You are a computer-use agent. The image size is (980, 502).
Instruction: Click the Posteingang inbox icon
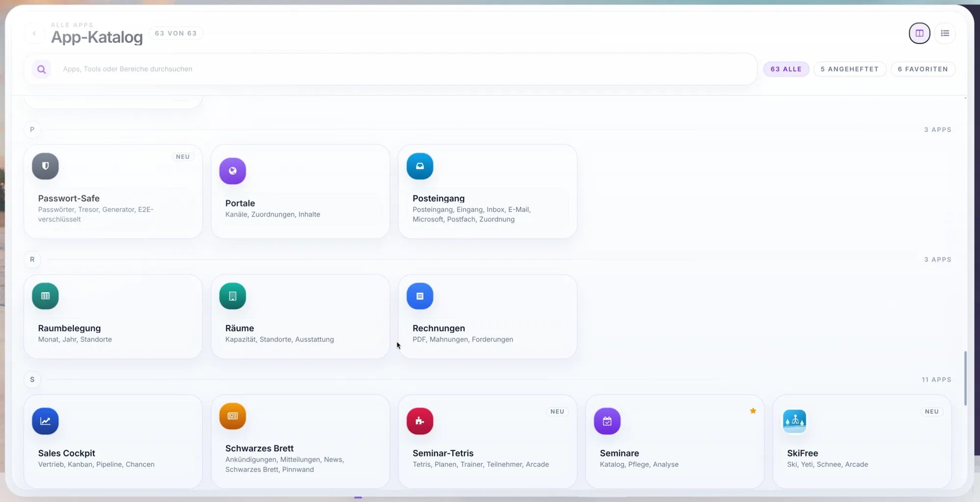click(420, 166)
